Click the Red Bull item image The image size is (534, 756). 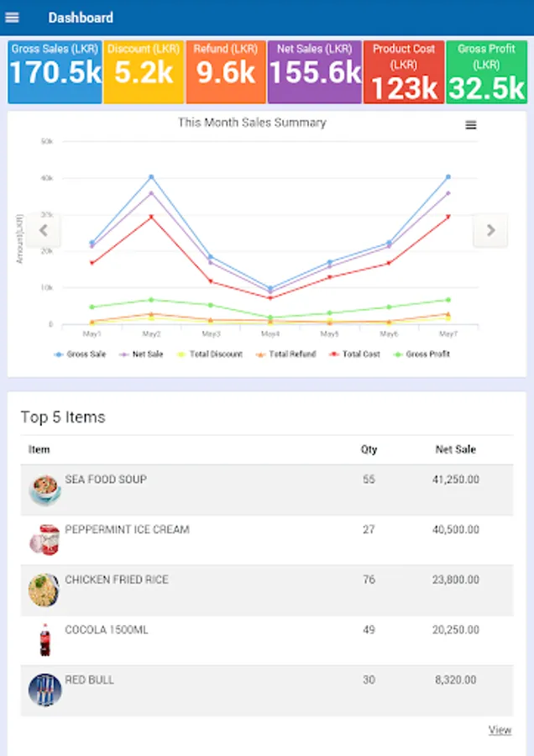pos(44,690)
